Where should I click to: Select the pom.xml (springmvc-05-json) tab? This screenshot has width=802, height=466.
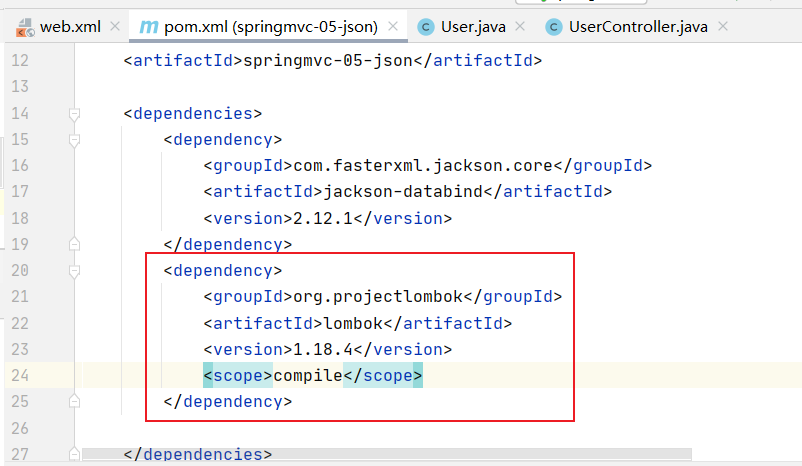268,26
